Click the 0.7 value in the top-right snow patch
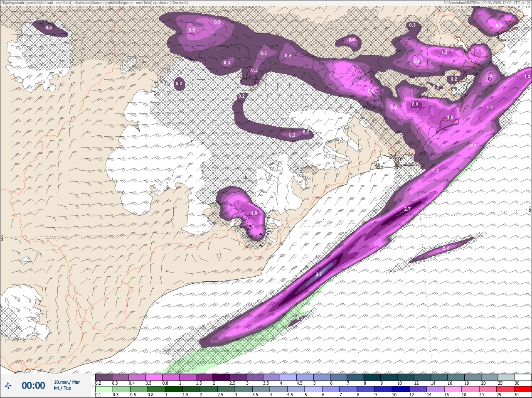Viewport: 532px width, 398px height. [x=499, y=25]
